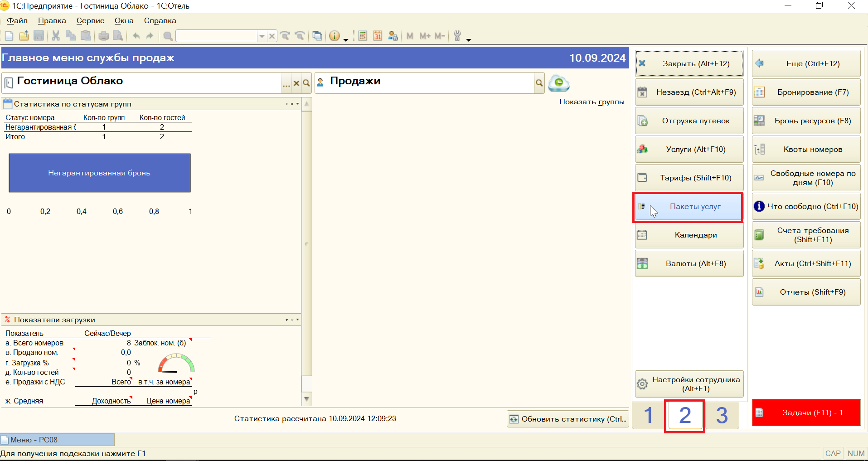Click the Find next icon
Image resolution: width=868 pixels, height=461 pixels.
click(285, 36)
